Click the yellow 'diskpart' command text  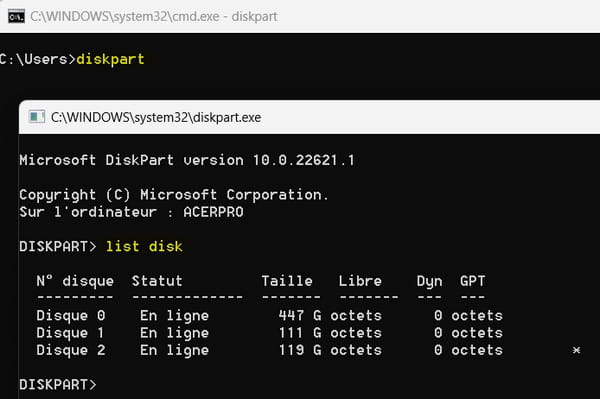(110, 59)
